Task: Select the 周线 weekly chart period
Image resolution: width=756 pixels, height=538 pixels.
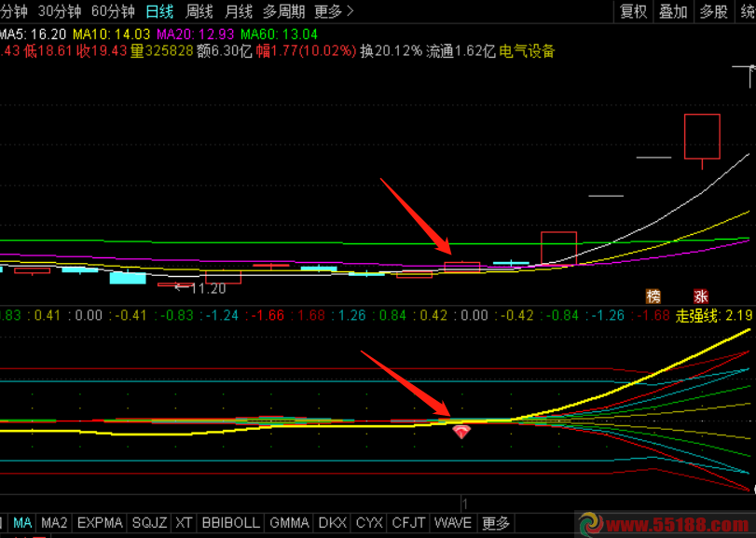Action: coord(199,11)
